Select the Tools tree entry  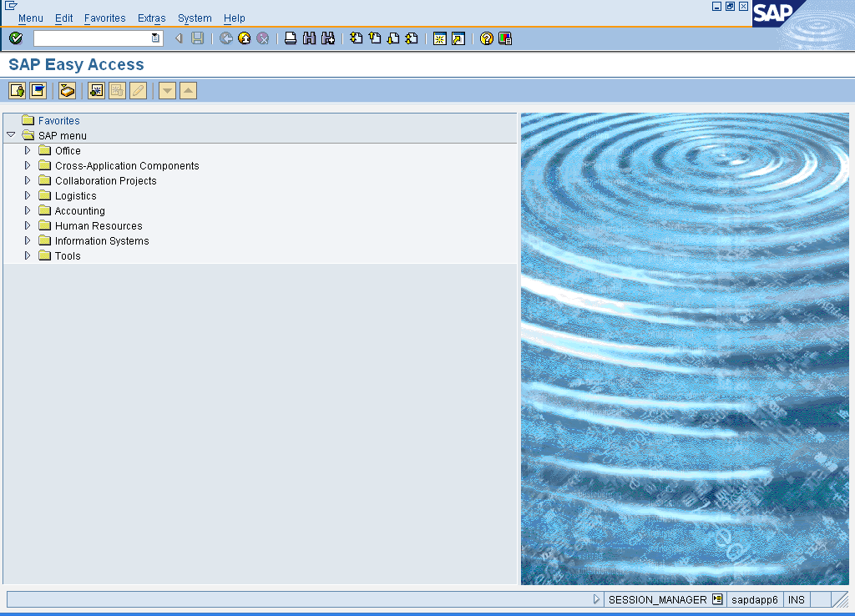[x=68, y=255]
